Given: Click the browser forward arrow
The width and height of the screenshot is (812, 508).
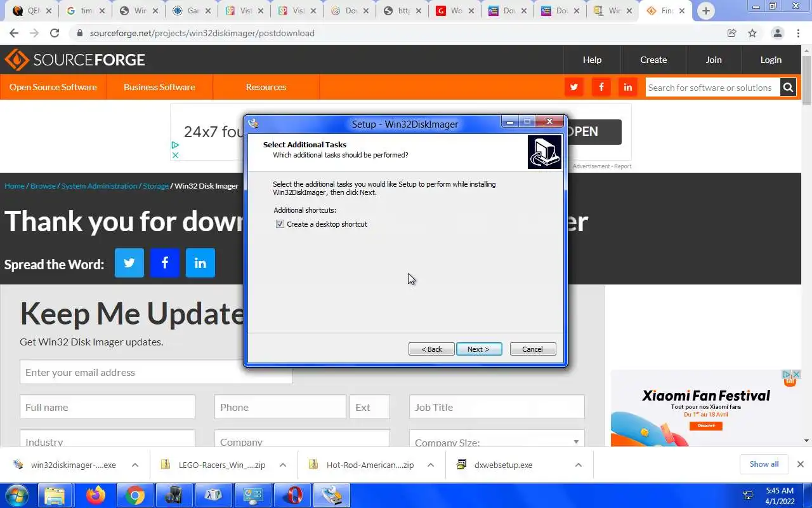Looking at the screenshot, I should 34,33.
